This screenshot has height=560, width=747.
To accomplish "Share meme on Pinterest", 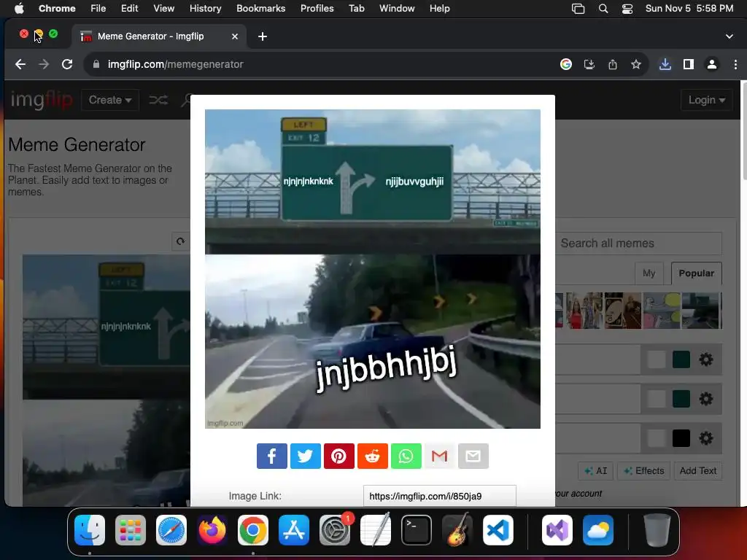I will pyautogui.click(x=338, y=456).
